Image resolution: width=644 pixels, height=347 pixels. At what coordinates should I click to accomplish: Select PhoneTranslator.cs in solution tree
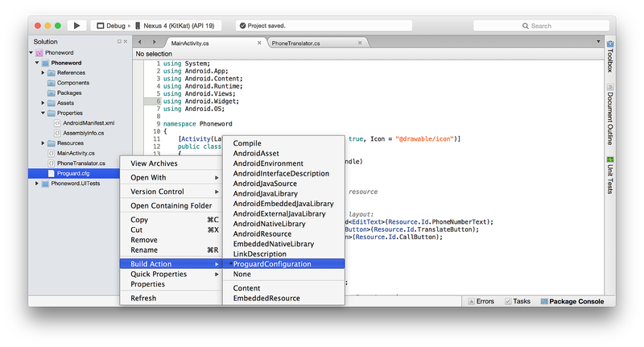[81, 163]
